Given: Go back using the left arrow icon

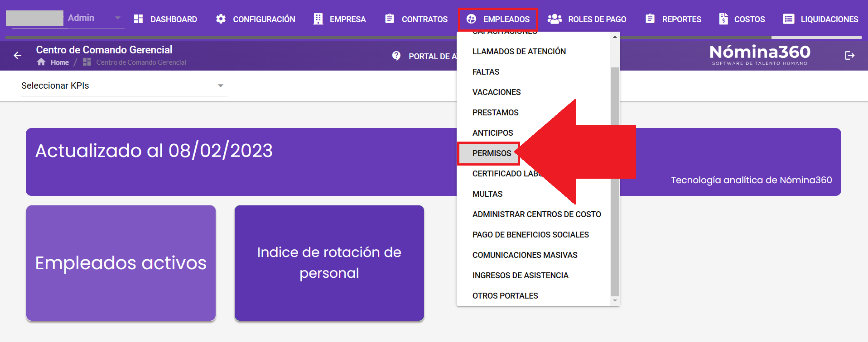Looking at the screenshot, I should [x=18, y=56].
